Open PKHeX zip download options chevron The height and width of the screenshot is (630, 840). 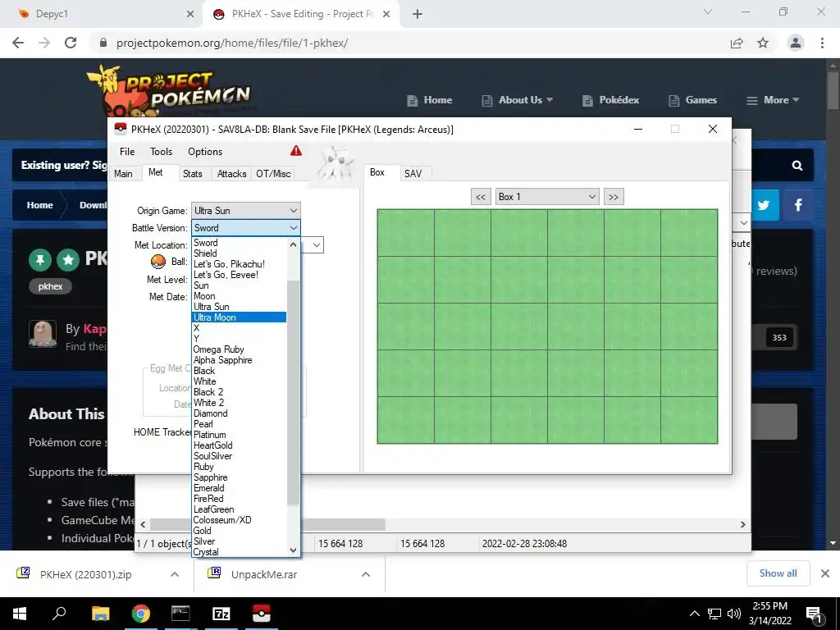[x=174, y=574]
